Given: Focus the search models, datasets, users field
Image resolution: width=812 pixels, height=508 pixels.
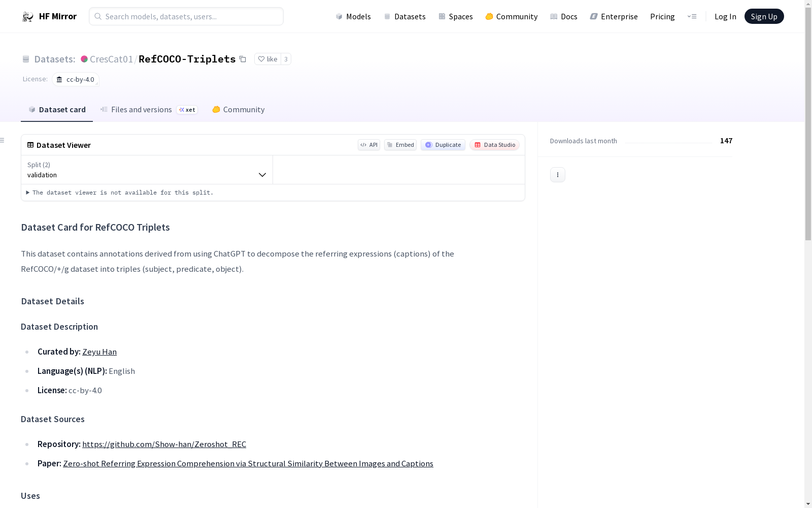Looking at the screenshot, I should (x=186, y=16).
